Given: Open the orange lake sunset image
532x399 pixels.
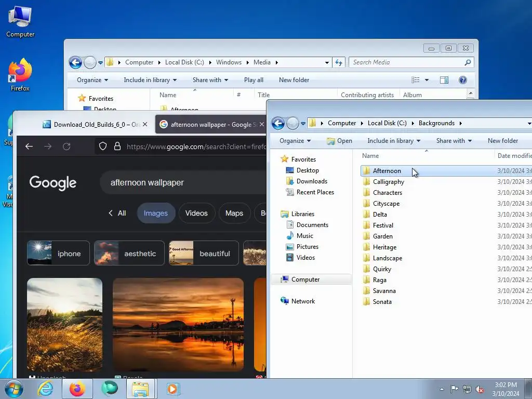Looking at the screenshot, I should [178, 325].
